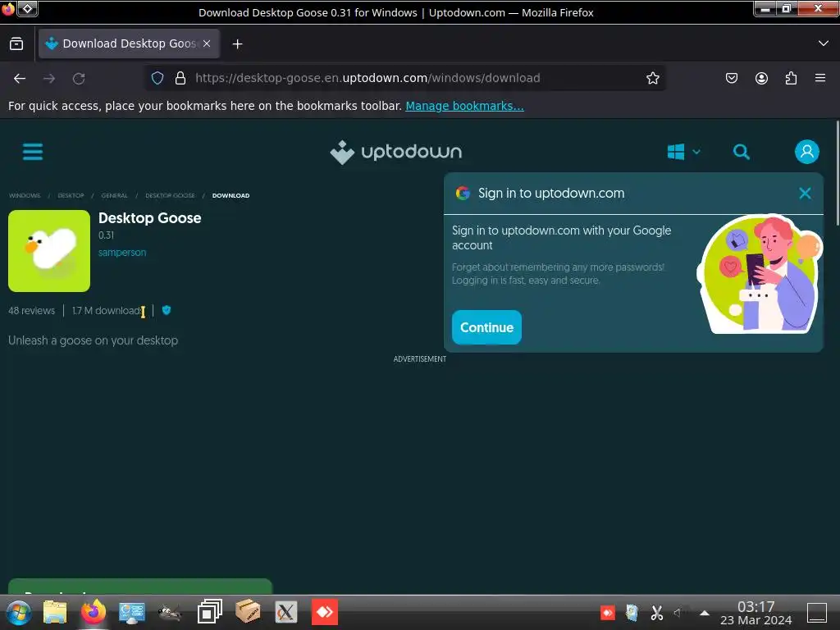Click the browser Forward arrow

click(49, 79)
